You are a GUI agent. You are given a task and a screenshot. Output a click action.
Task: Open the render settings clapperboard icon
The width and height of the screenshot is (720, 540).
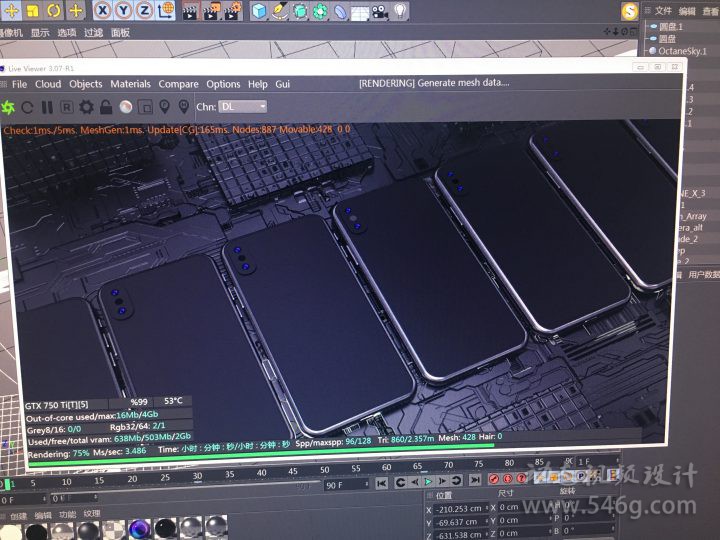(x=191, y=12)
